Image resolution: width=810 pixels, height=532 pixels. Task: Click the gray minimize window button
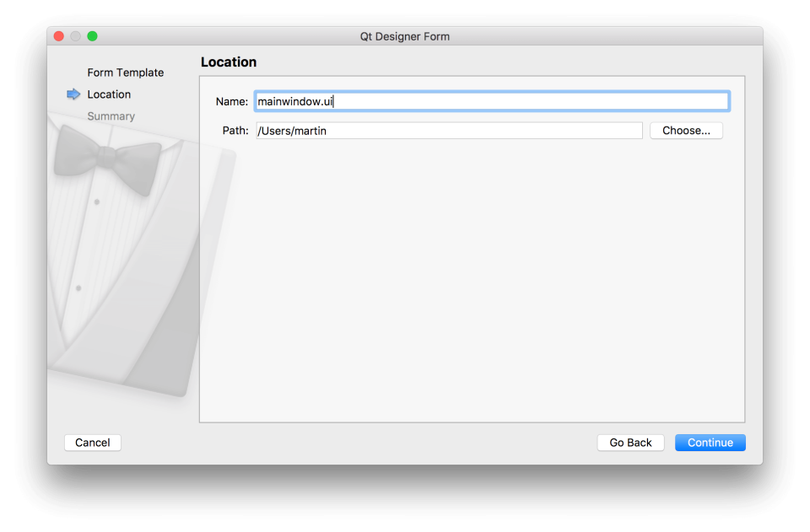point(76,36)
